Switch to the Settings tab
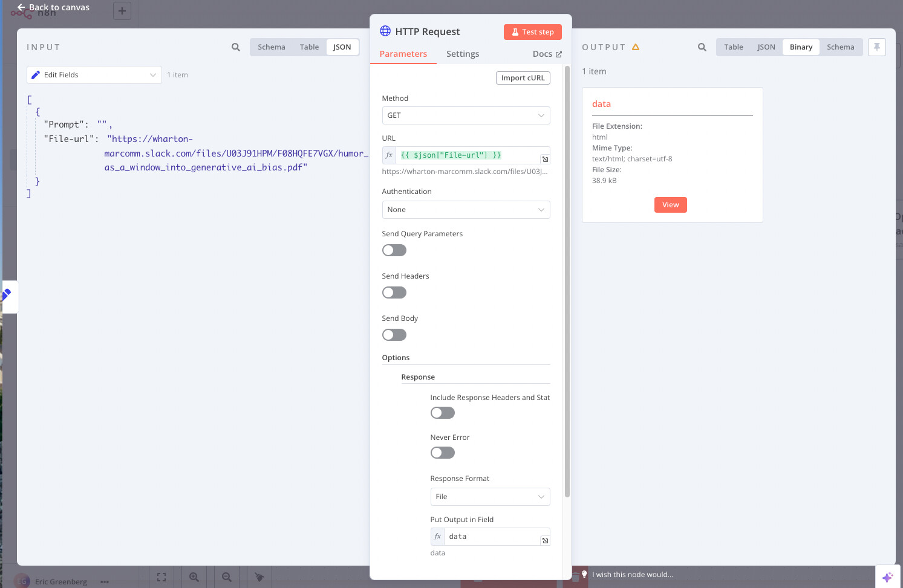Screen dimensions: 903x588 [463, 54]
